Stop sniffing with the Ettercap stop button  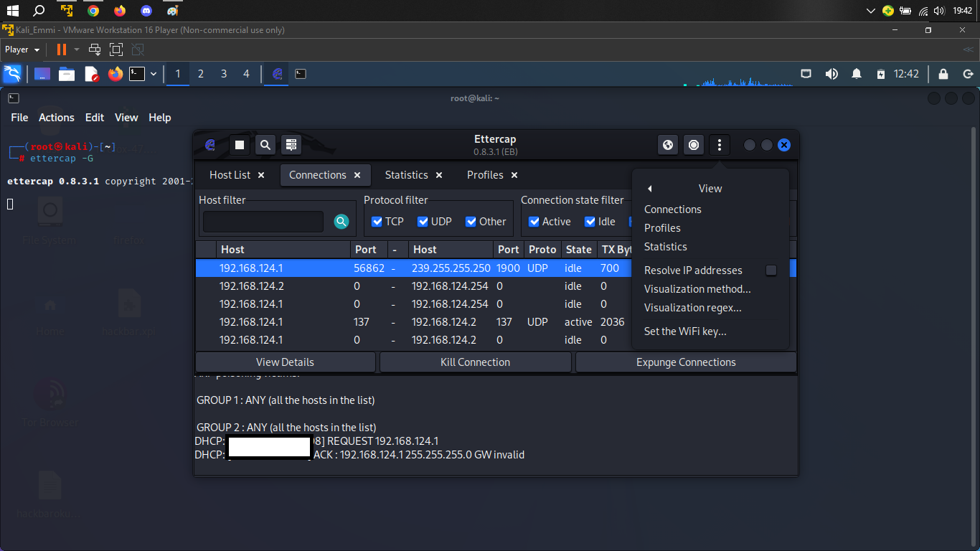240,145
